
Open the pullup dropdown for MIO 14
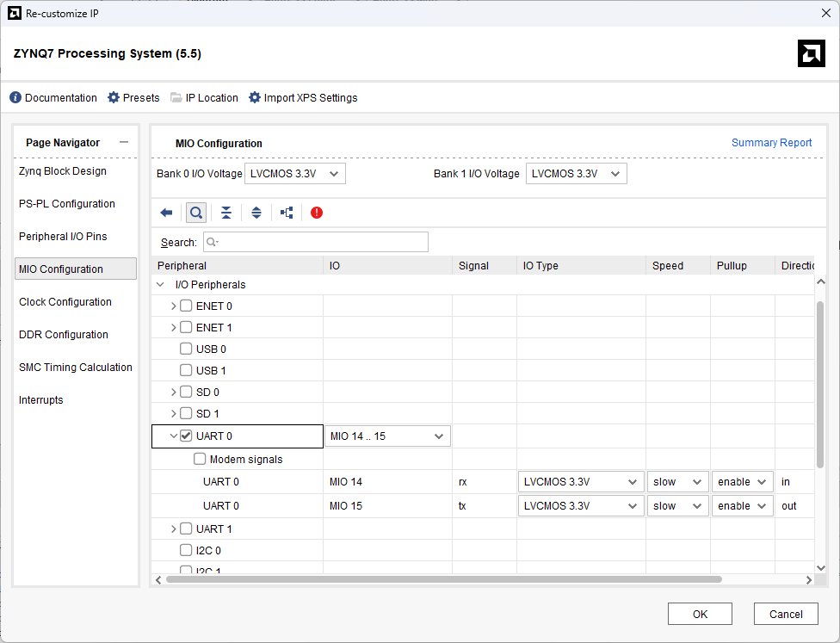point(743,482)
